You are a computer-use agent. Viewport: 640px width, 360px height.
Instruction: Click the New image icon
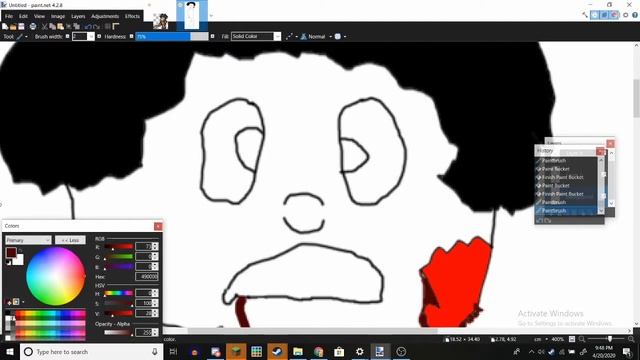click(5, 27)
